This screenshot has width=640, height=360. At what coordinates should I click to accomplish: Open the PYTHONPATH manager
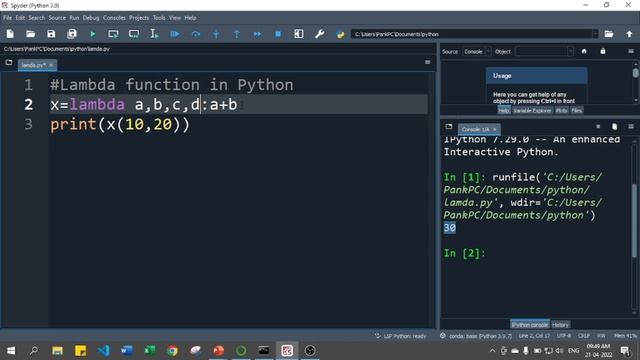(x=340, y=34)
